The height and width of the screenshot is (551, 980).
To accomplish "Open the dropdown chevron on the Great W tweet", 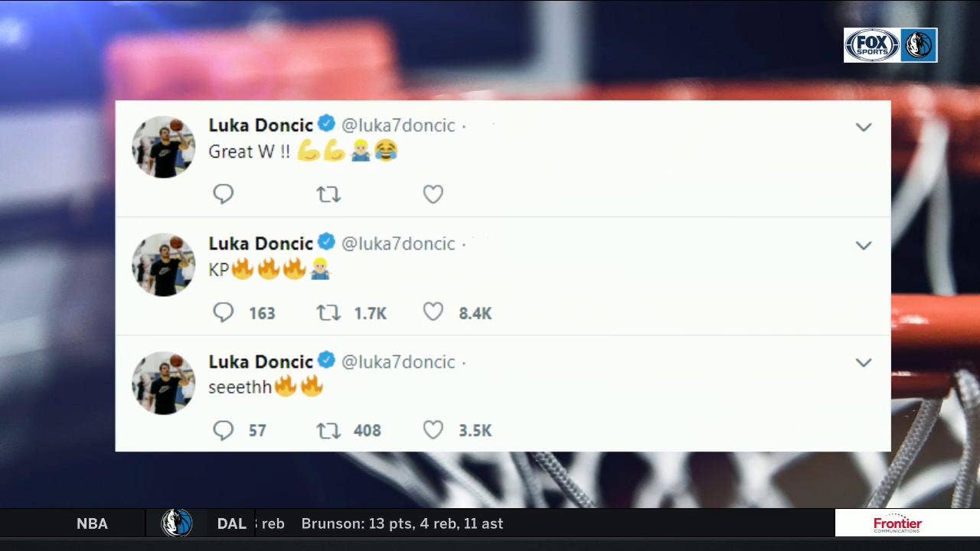I will 864,127.
